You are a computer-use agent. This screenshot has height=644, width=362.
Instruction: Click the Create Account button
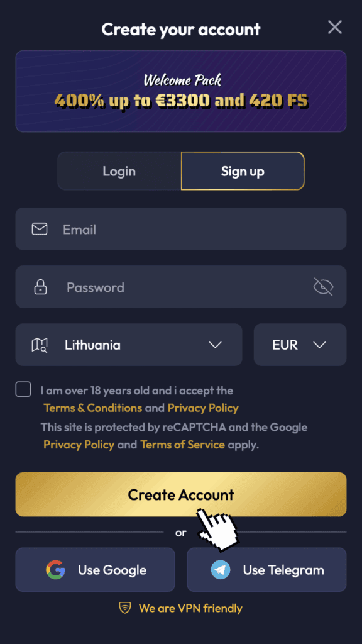click(x=181, y=494)
